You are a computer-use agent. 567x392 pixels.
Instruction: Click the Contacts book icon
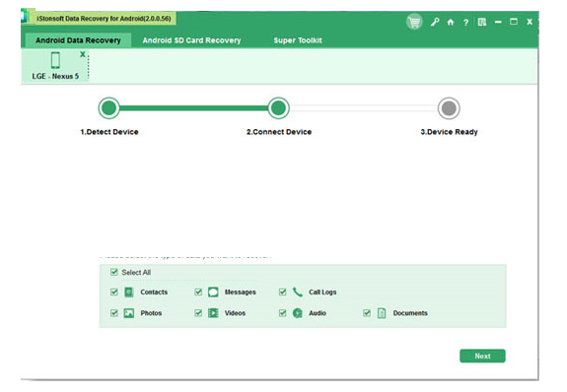pos(129,292)
